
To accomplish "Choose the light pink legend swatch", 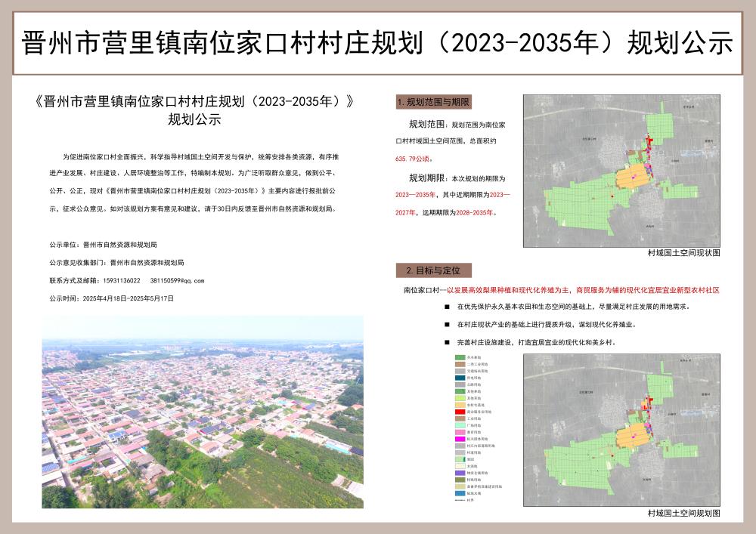I will point(460,432).
